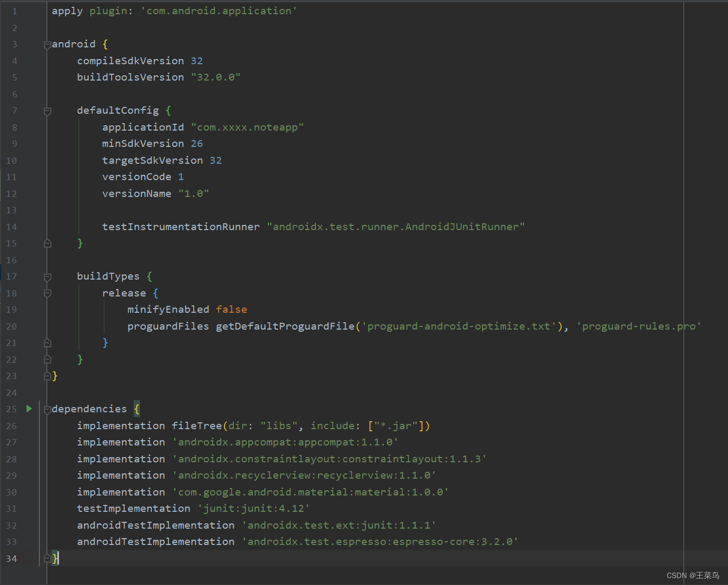Collapse the buildTypes block fold marker

click(x=47, y=277)
